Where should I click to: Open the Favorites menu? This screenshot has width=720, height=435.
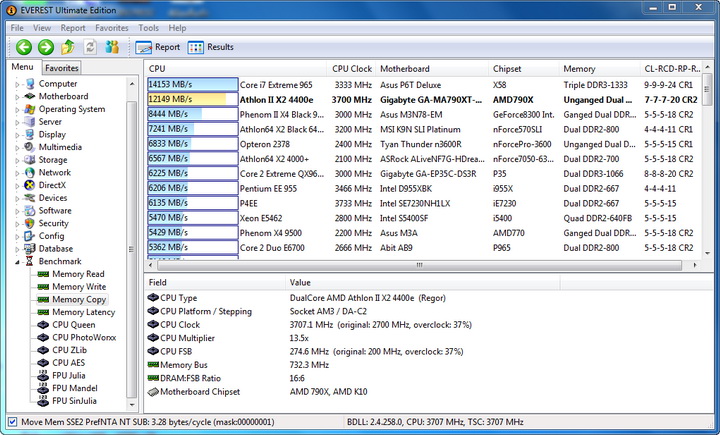[112, 28]
